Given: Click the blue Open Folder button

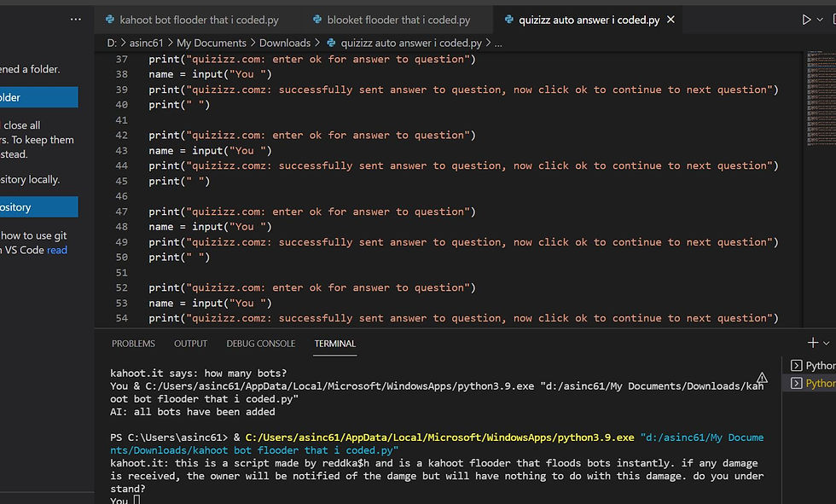Looking at the screenshot, I should pos(39,97).
